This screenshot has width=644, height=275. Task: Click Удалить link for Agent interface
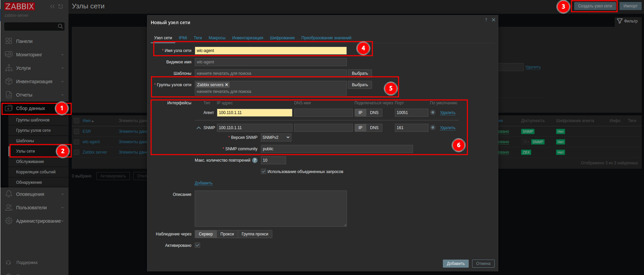click(448, 113)
